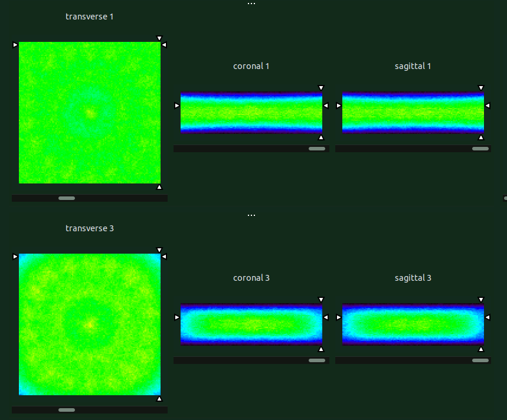The height and width of the screenshot is (420, 507).
Task: Click the pane handle dots above transverse 3
Action: 251,215
